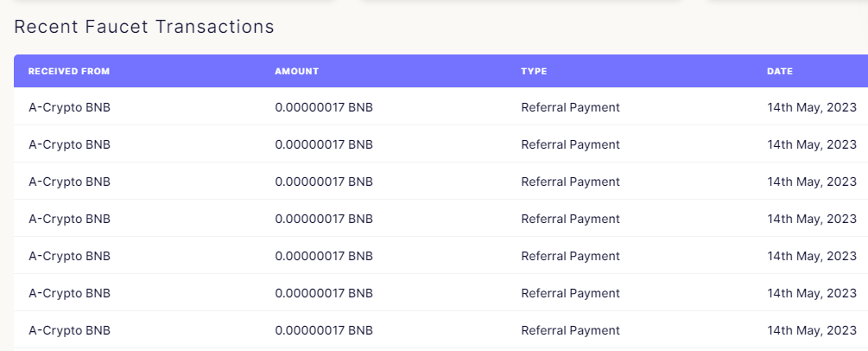Viewport: 868px width, 351px height.
Task: Select the second row's Referral Payment type
Action: tap(570, 144)
